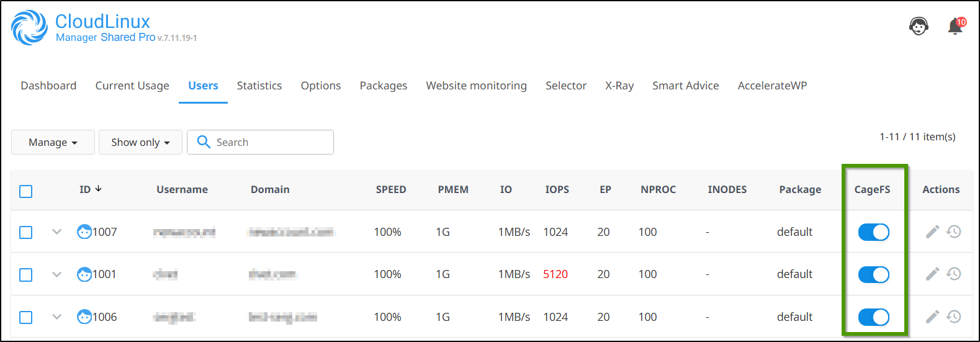Open the Website monitoring tab
The width and height of the screenshot is (980, 342).
tap(476, 86)
